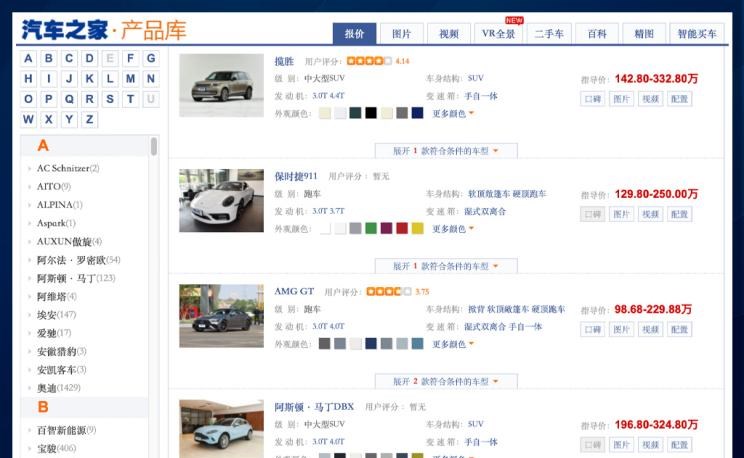
Task: Click the 汽车之家 logo
Action: [x=65, y=30]
